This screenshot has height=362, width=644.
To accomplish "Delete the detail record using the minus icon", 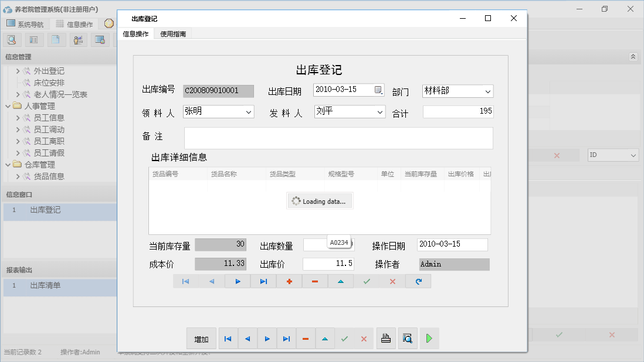I will (x=315, y=281).
